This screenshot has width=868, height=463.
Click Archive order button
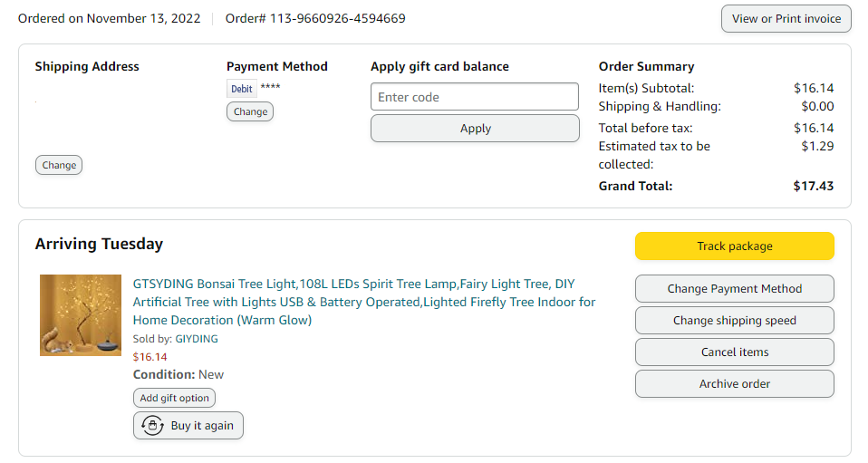coord(734,384)
